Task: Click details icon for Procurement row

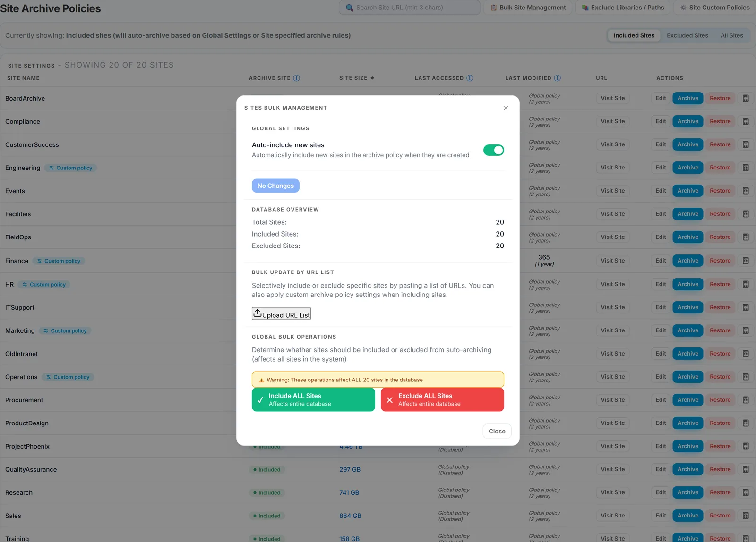Action: [x=746, y=400]
